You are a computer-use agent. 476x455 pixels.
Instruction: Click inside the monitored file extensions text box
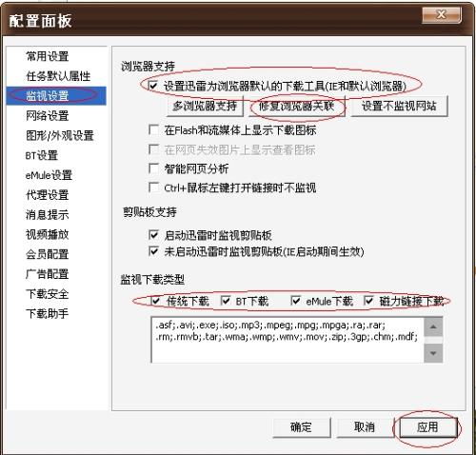[288, 340]
